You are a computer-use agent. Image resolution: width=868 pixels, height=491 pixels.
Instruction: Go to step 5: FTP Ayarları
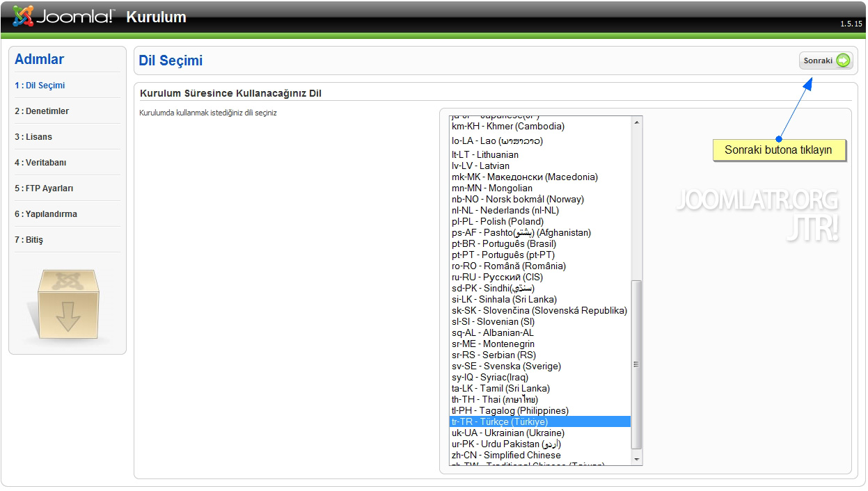tap(44, 188)
